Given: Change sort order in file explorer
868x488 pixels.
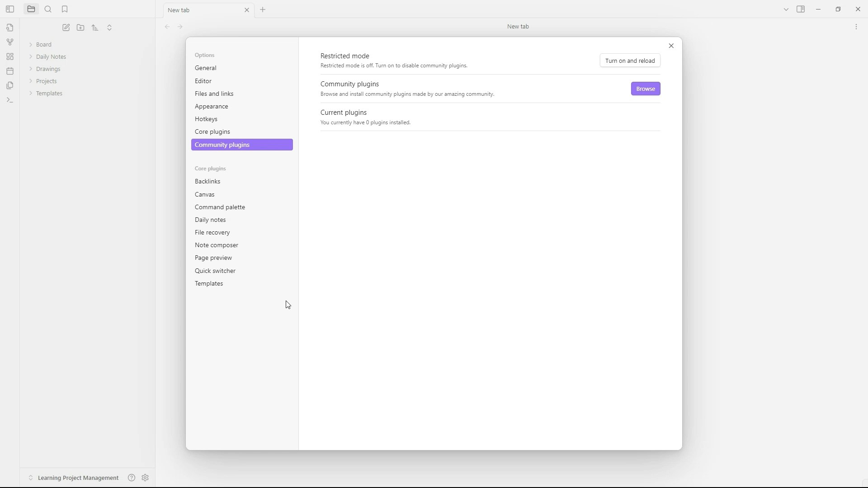Looking at the screenshot, I should (x=95, y=28).
